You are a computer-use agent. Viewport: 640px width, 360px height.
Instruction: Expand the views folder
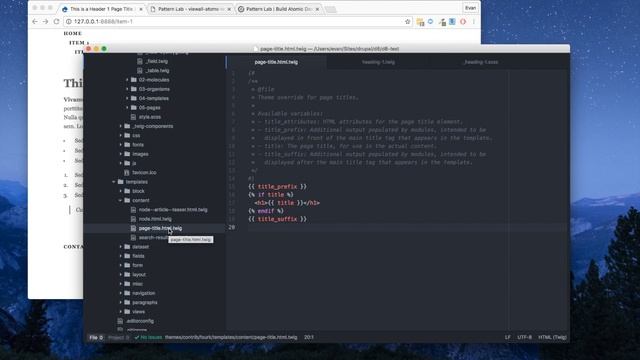[x=138, y=312]
